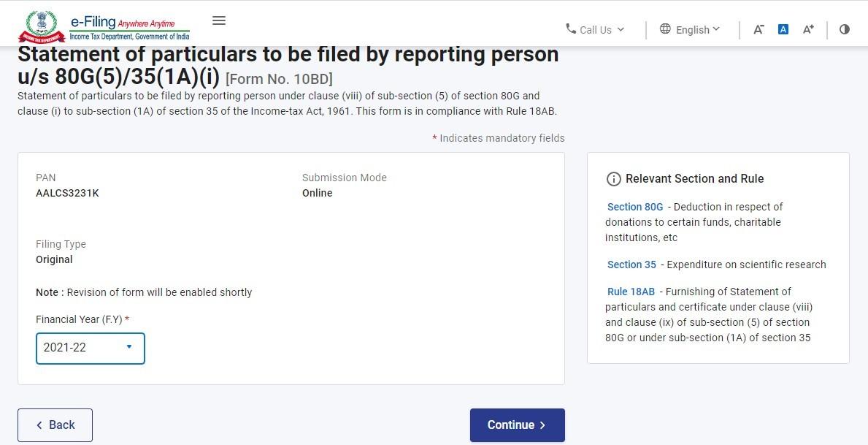868x445 pixels.
Task: Reset to default font size icon
Action: [x=783, y=29]
